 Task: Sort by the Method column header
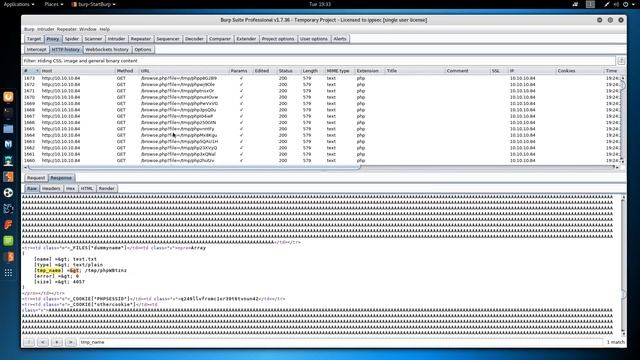(x=127, y=71)
